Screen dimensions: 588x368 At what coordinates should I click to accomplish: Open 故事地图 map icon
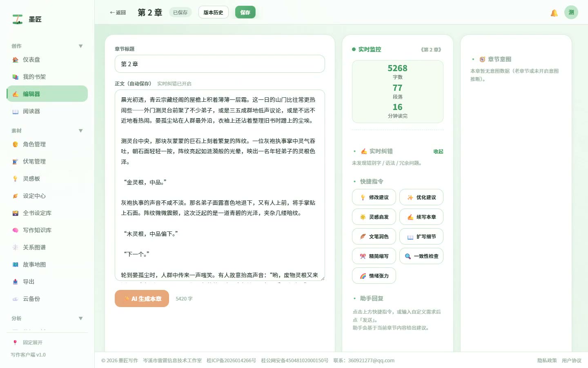coord(15,265)
